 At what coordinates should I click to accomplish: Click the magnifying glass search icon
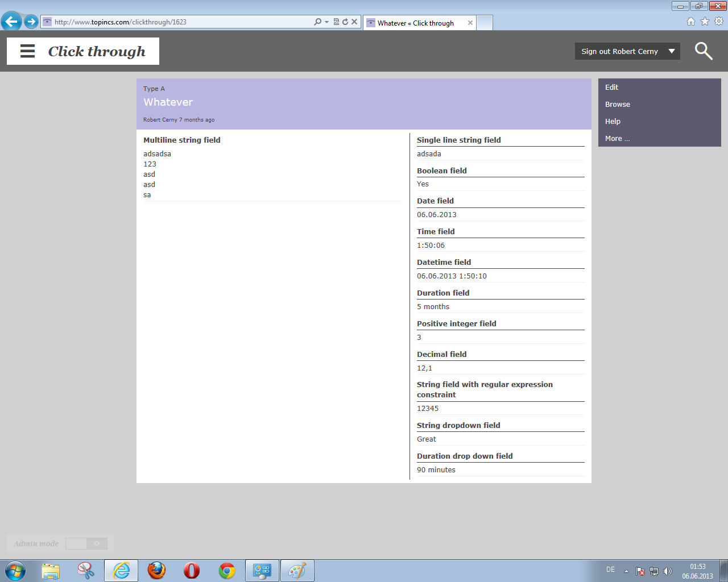click(x=704, y=51)
